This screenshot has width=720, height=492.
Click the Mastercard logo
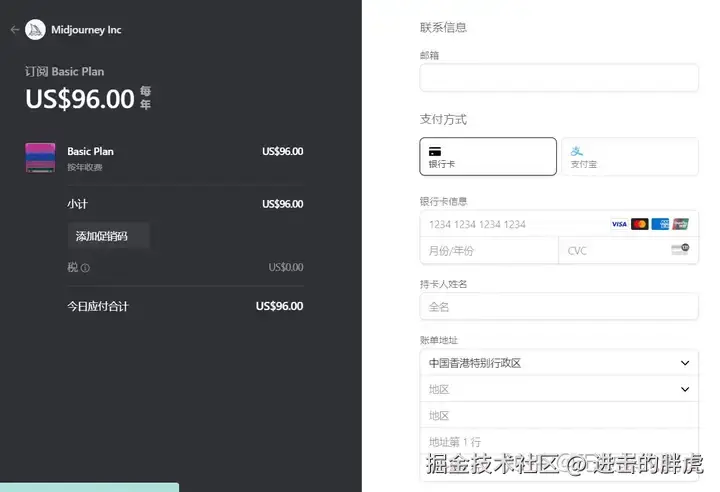pyautogui.click(x=640, y=224)
